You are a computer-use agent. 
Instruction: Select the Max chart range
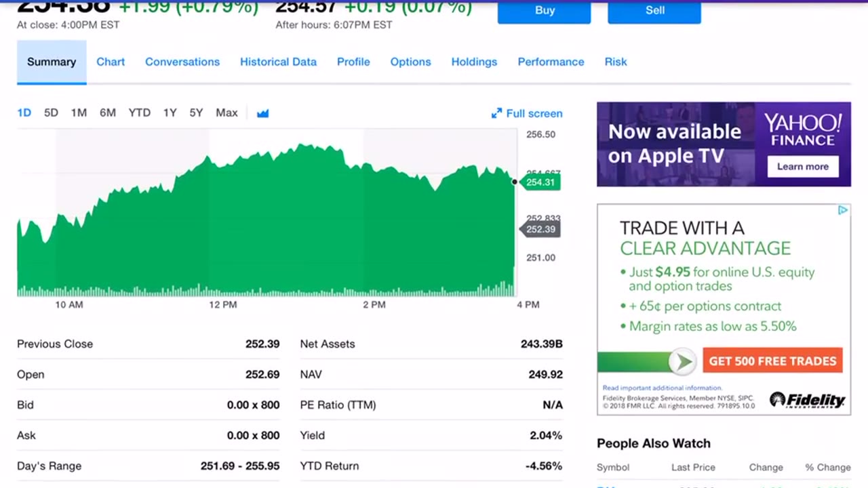(x=226, y=113)
